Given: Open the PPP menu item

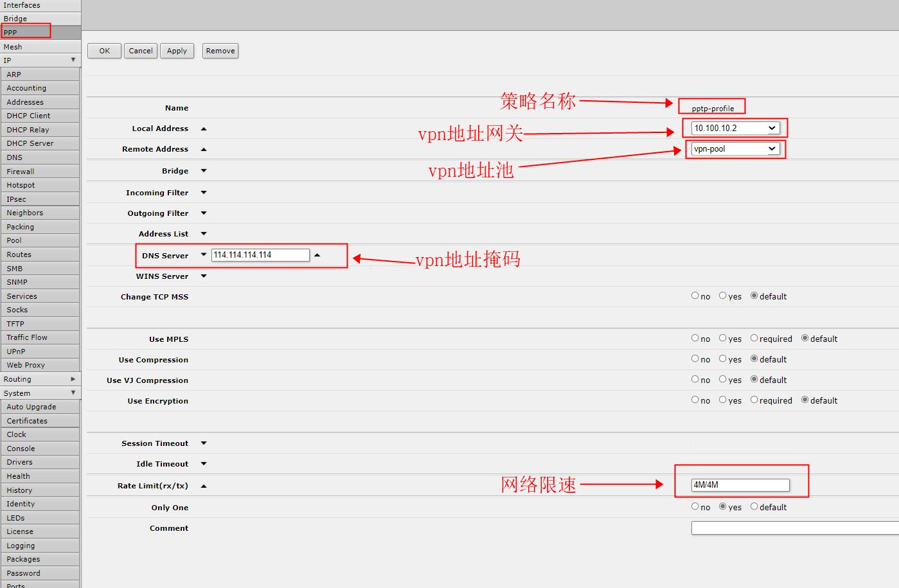Looking at the screenshot, I should [26, 32].
